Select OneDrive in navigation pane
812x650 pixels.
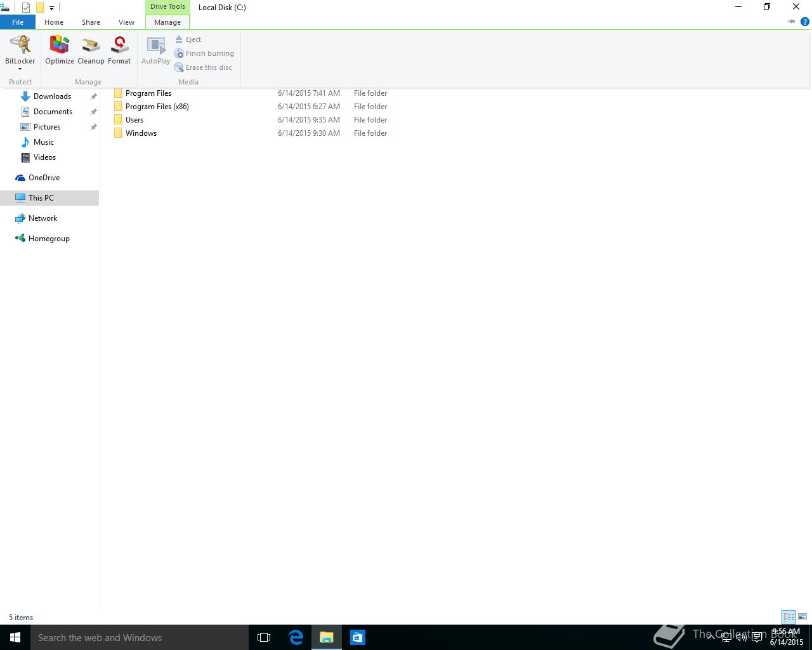pos(44,178)
